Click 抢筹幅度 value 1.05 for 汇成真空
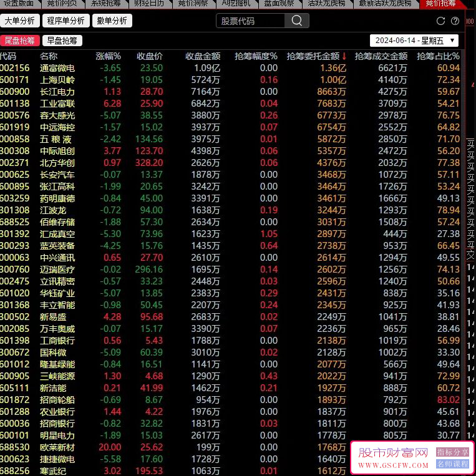The height and width of the screenshot is (476, 476). coord(269,234)
